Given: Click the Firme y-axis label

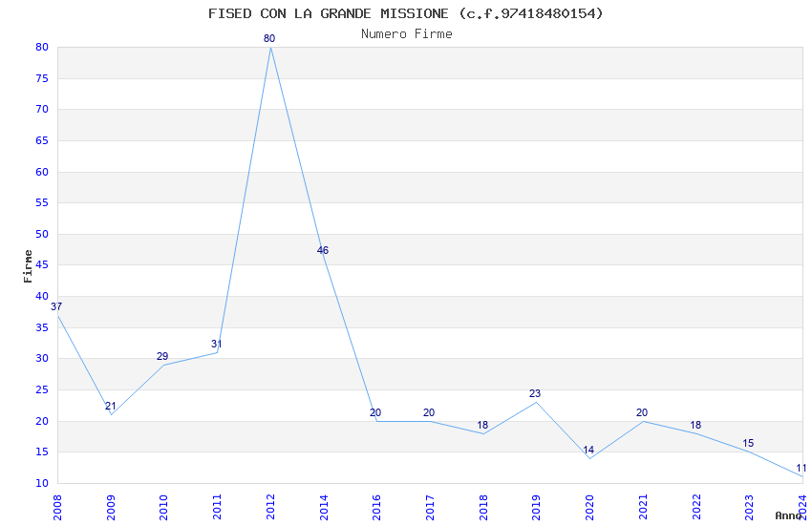Looking at the screenshot, I should coord(28,266).
